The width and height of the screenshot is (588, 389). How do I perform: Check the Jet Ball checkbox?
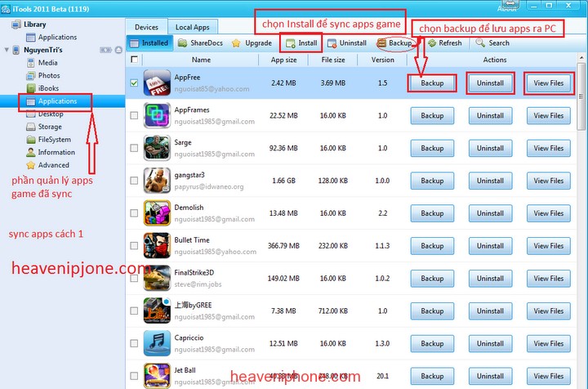point(134,375)
